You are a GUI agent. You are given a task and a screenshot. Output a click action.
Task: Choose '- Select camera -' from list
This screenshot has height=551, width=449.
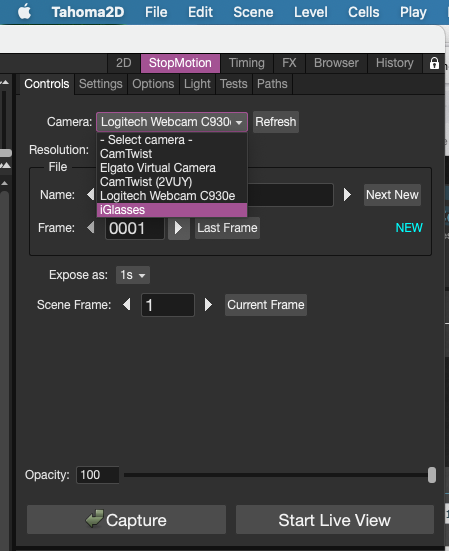click(172, 140)
